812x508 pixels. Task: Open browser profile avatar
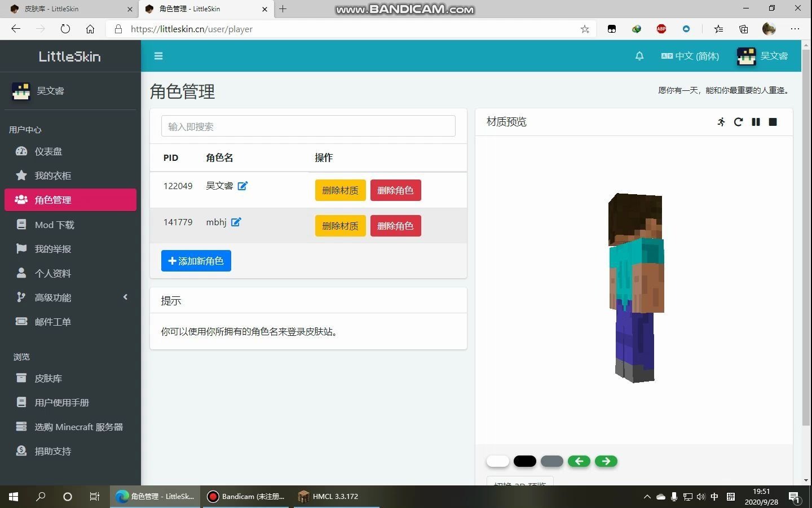(x=769, y=29)
